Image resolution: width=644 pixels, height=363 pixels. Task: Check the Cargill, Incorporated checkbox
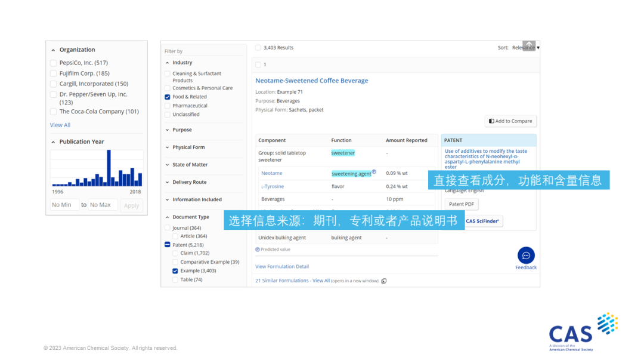54,84
